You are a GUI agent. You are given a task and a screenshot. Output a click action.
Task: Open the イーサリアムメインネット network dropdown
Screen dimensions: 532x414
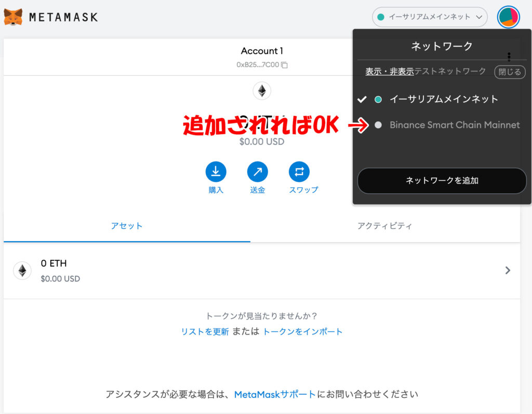pos(430,17)
